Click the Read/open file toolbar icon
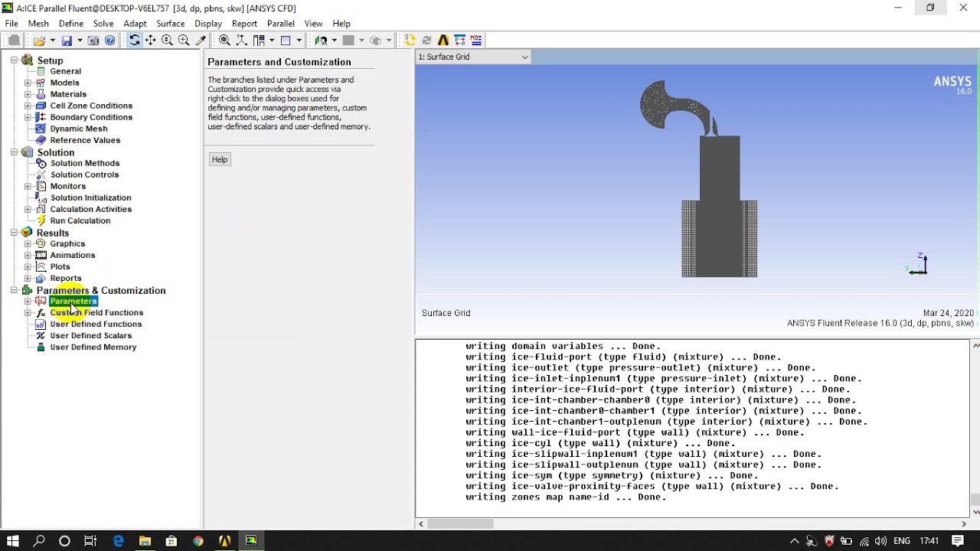980x551 pixels. coord(39,41)
